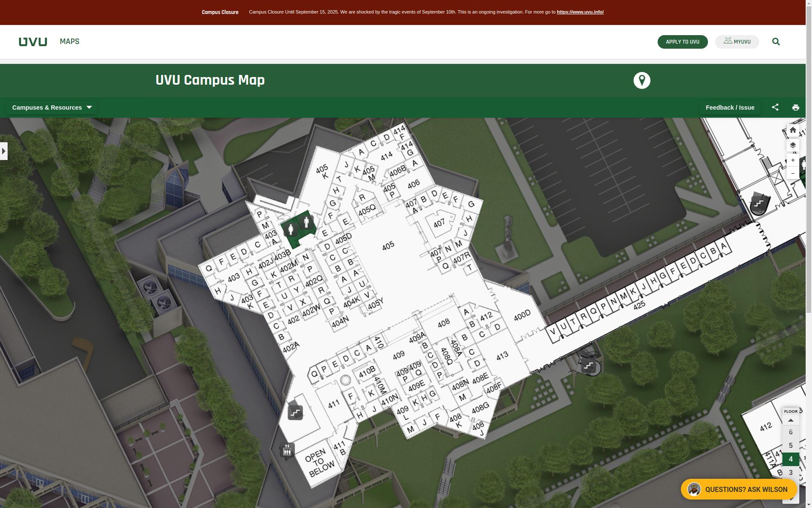Click the floor up arrow
The image size is (812, 508).
point(790,420)
